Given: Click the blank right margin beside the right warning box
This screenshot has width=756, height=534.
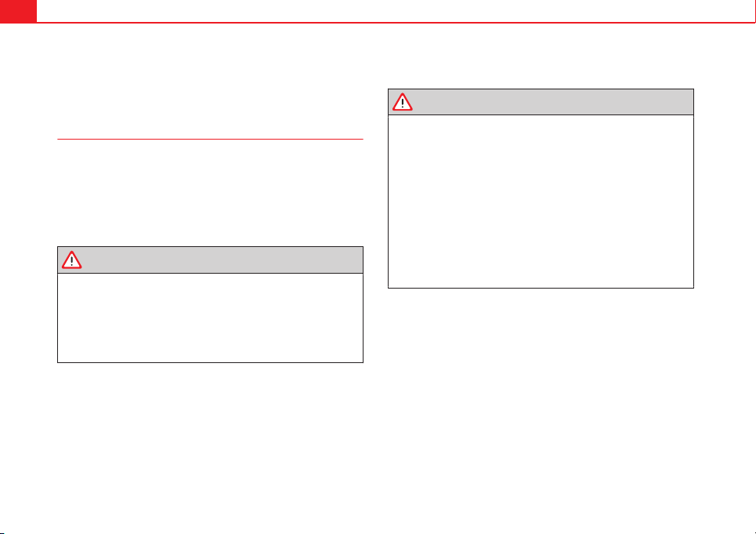Looking at the screenshot, I should 724,188.
